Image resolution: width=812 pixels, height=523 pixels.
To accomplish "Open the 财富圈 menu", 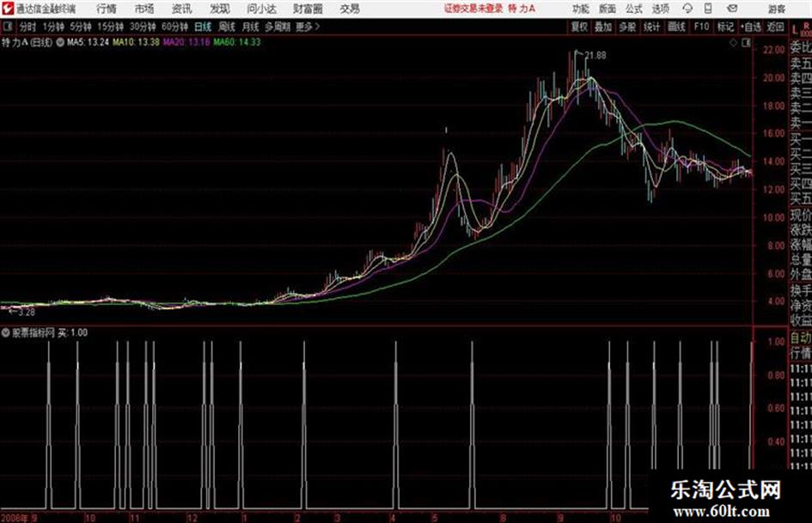I will coord(308,9).
